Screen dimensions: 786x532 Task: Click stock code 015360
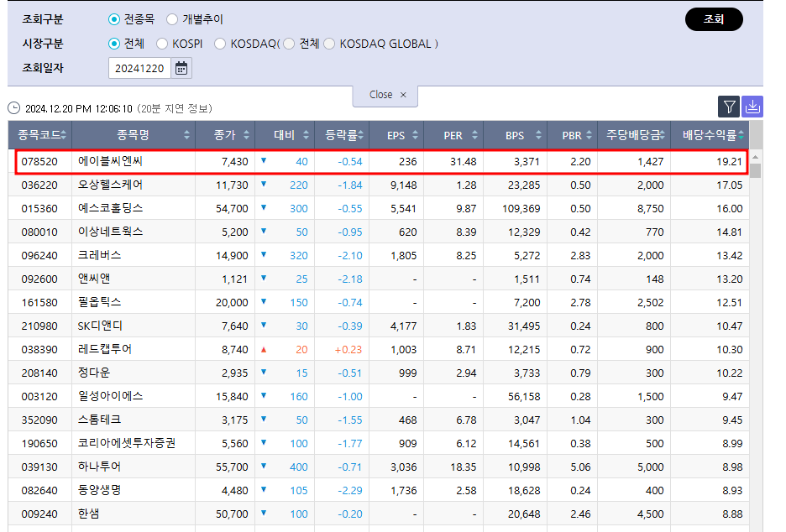coord(39,209)
